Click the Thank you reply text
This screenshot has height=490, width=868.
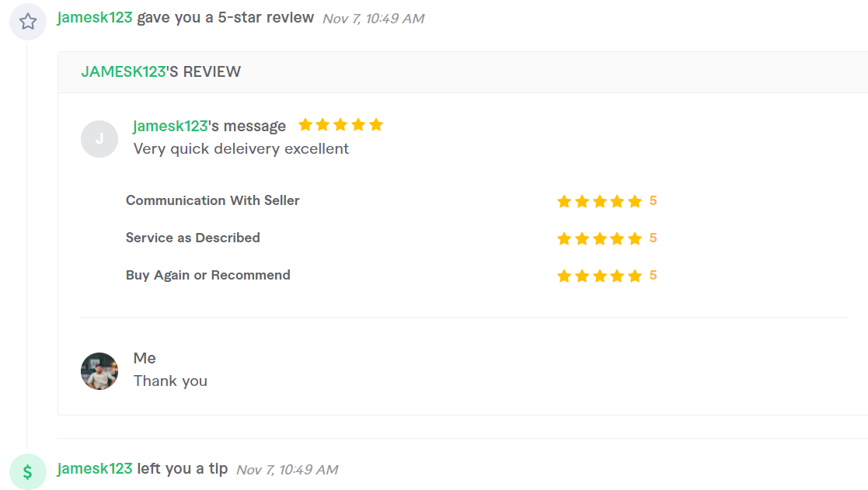click(x=170, y=381)
